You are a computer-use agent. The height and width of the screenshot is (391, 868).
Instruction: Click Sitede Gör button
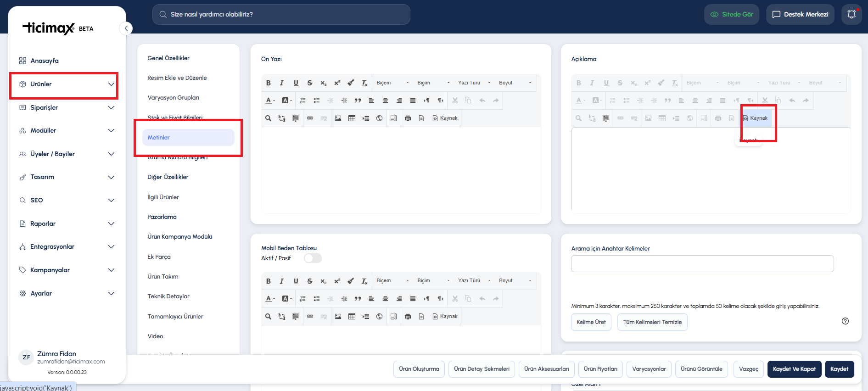pyautogui.click(x=732, y=14)
